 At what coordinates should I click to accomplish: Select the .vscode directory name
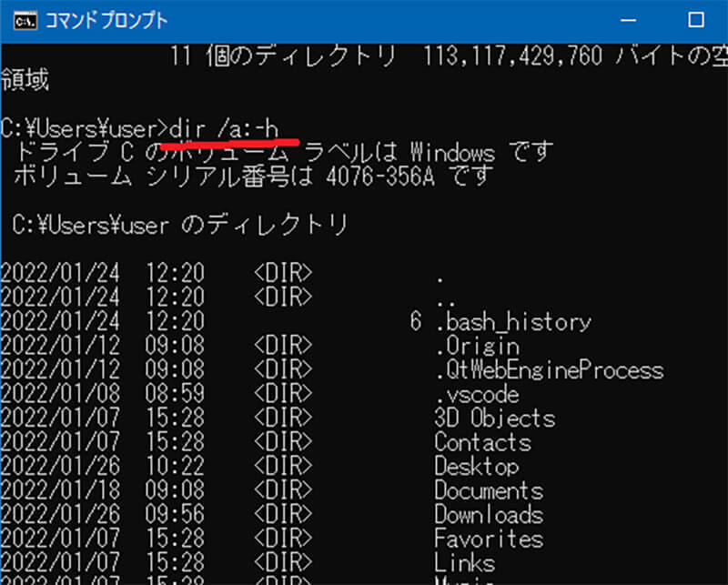pos(478,395)
